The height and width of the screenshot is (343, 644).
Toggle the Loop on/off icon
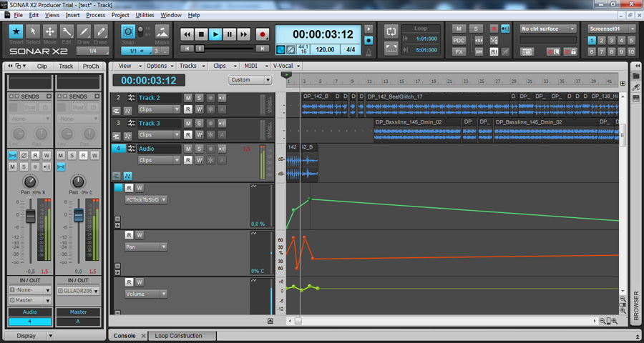391,31
